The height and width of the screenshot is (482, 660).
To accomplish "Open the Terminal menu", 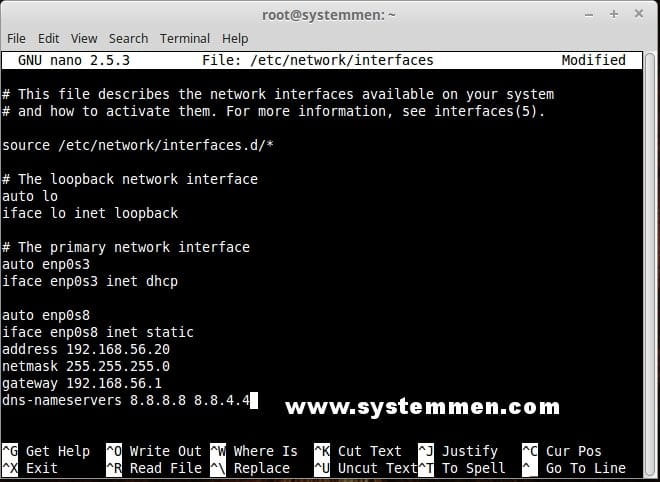I will (185, 39).
